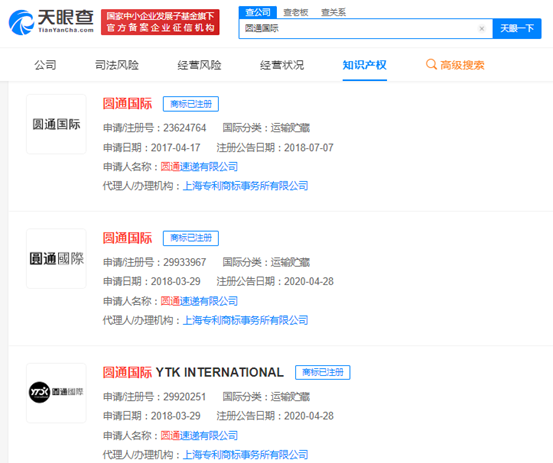This screenshot has height=463, width=553.
Task: Select the 查公司 search tab
Action: (258, 12)
